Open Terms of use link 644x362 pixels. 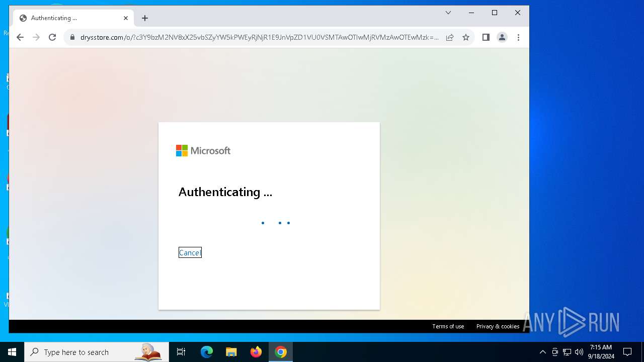[448, 326]
